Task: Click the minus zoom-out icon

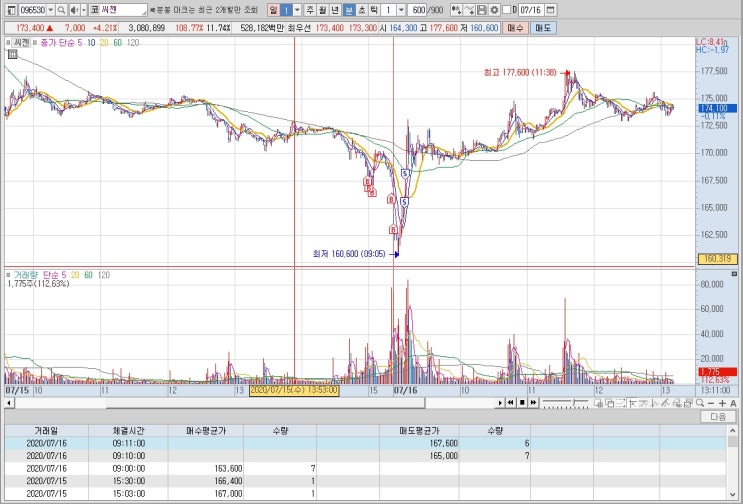Action: (710, 403)
